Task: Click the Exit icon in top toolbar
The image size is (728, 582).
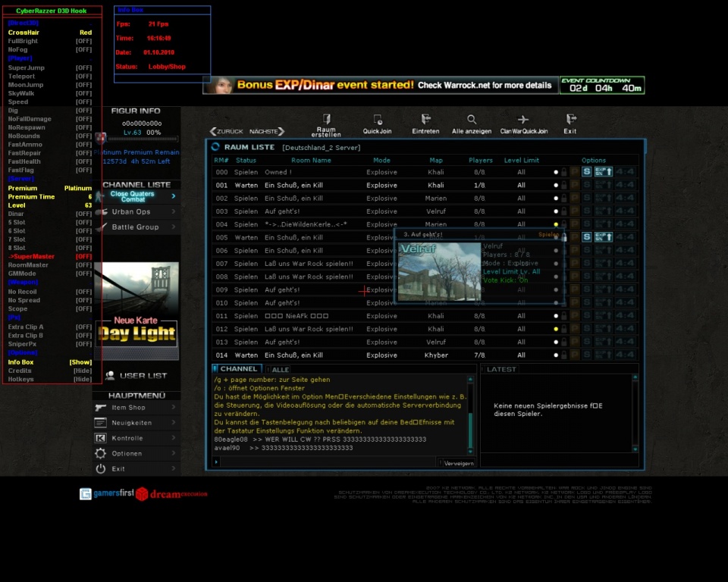Action: tap(571, 119)
